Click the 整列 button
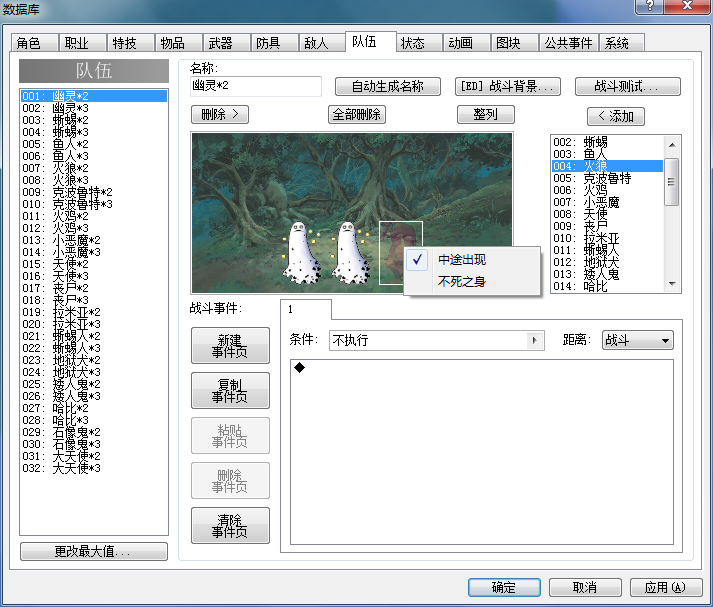The image size is (713, 607). 486,115
